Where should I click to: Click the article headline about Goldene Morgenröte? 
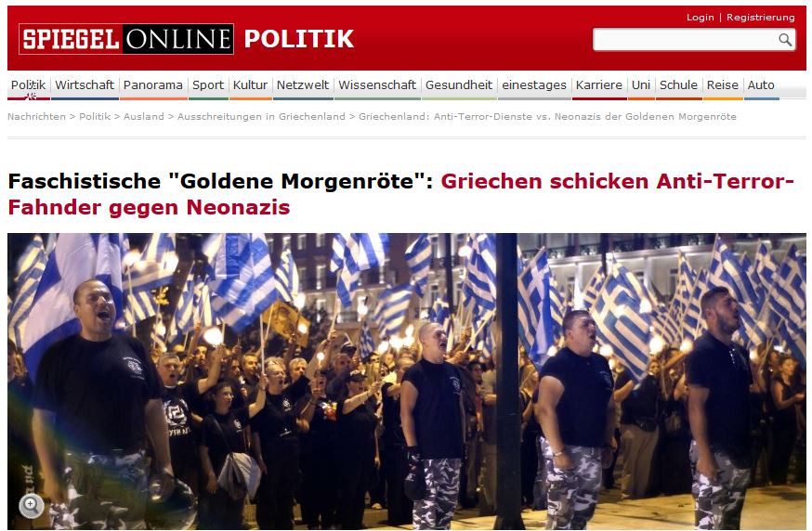coord(400,194)
